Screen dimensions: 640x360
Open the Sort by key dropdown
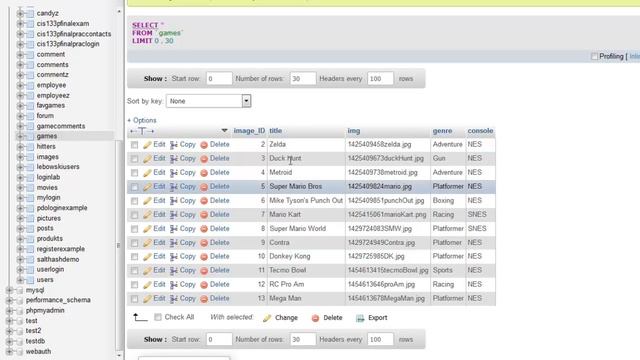pyautogui.click(x=208, y=101)
